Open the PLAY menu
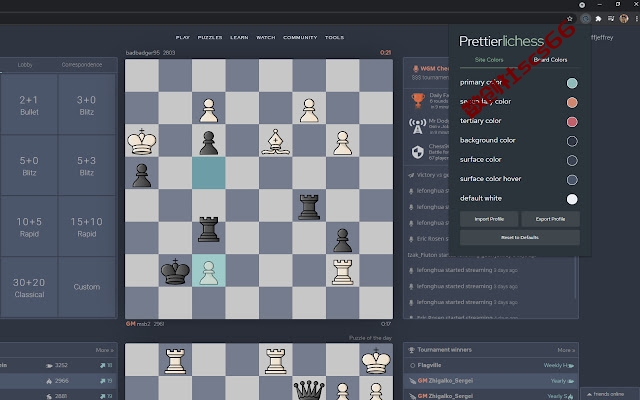The width and height of the screenshot is (640, 400). click(183, 38)
